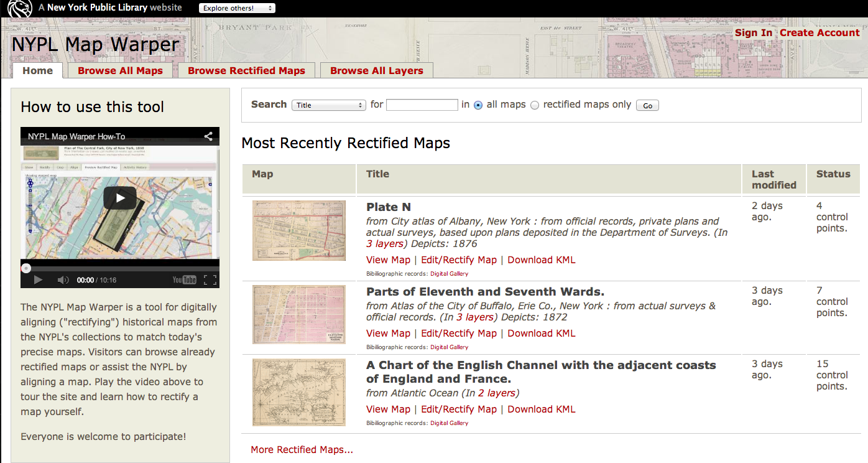Viewport: 868px width, 463px height.
Task: Click the How to use this tool heading
Action: point(92,107)
